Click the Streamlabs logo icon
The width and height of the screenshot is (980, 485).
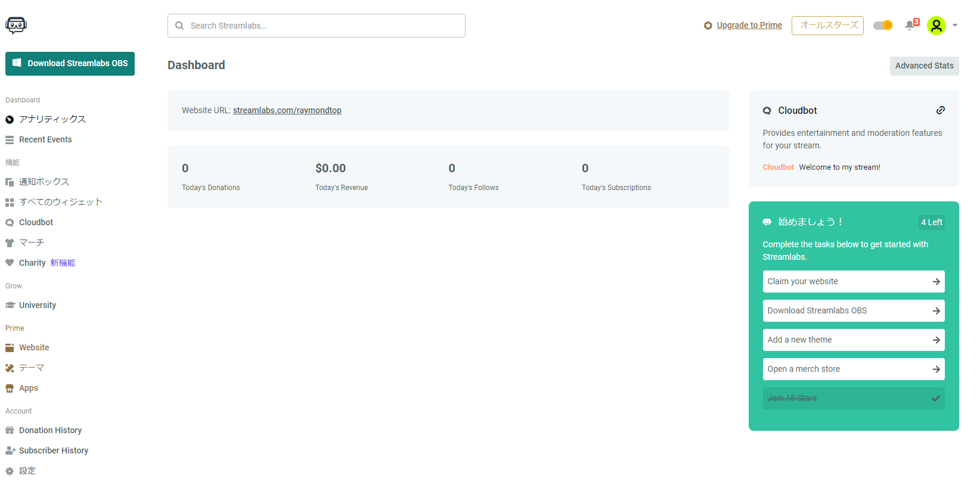16,25
